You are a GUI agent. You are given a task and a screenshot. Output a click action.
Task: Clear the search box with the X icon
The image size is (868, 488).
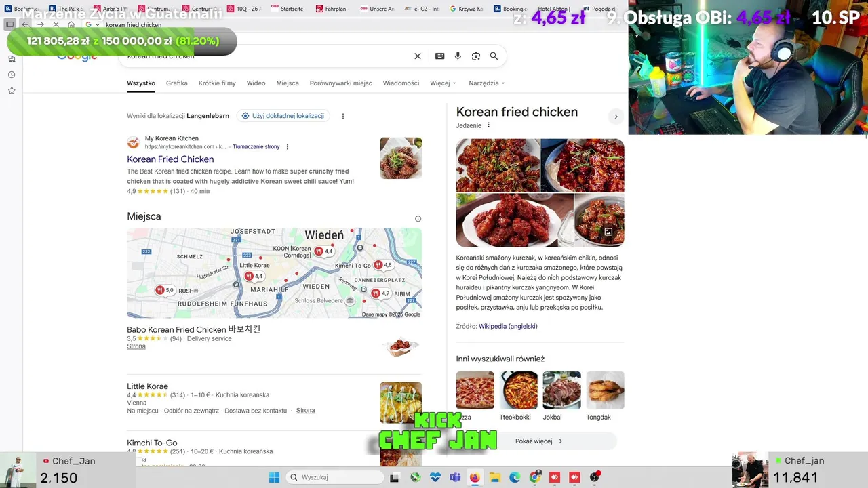pos(418,56)
